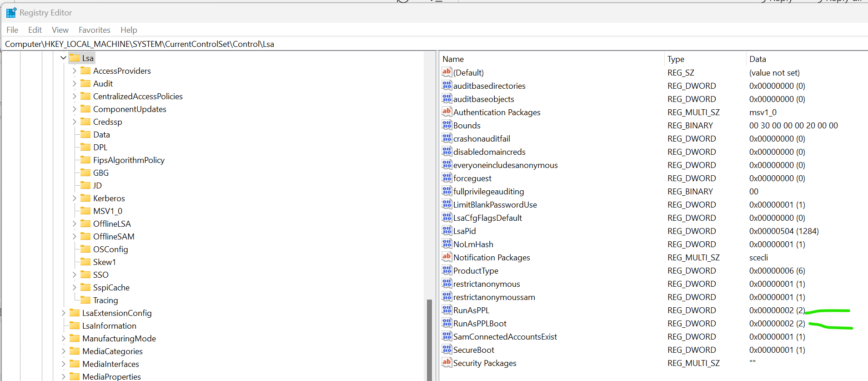
Task: Select the MSV1_0 key
Action: pos(108,211)
